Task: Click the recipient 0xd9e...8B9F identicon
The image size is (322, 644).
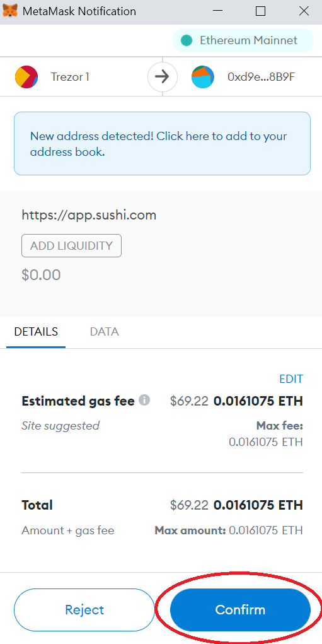Action: click(203, 77)
